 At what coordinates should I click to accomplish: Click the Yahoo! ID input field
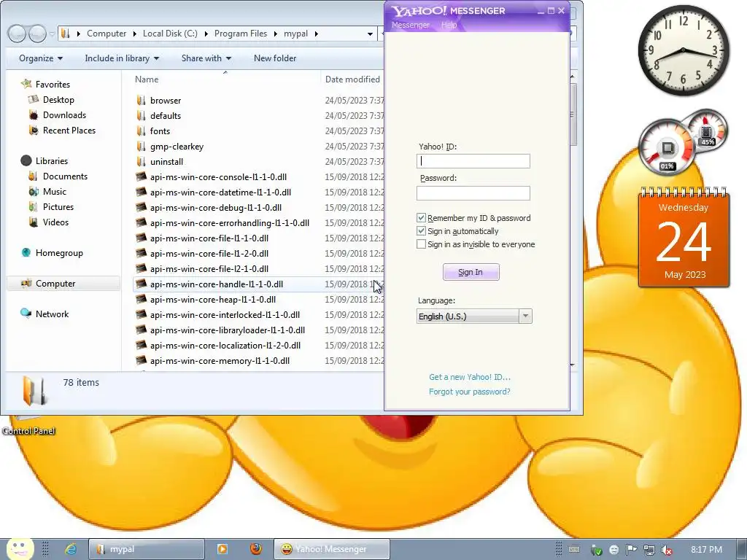[x=473, y=161]
